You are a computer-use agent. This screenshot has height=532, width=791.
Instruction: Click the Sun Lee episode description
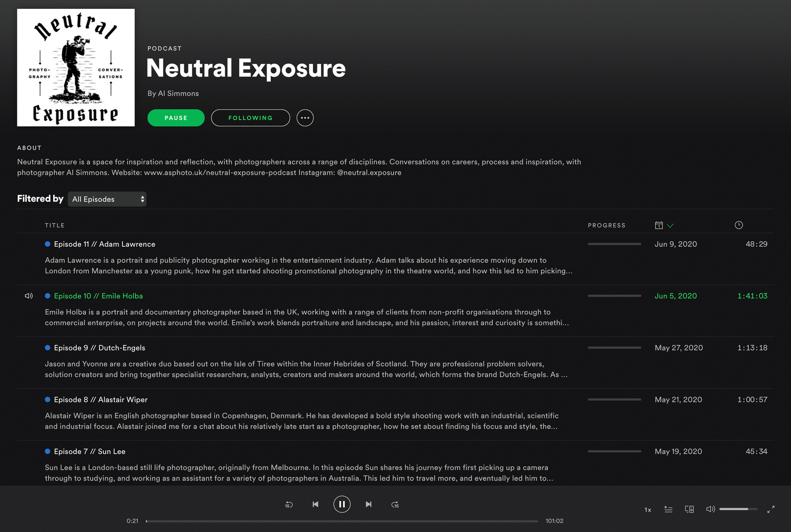299,473
